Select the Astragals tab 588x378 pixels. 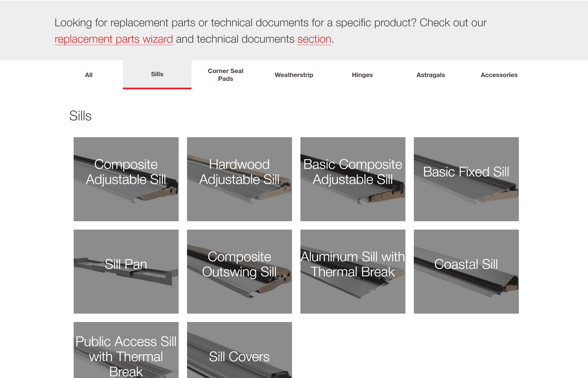(x=430, y=75)
